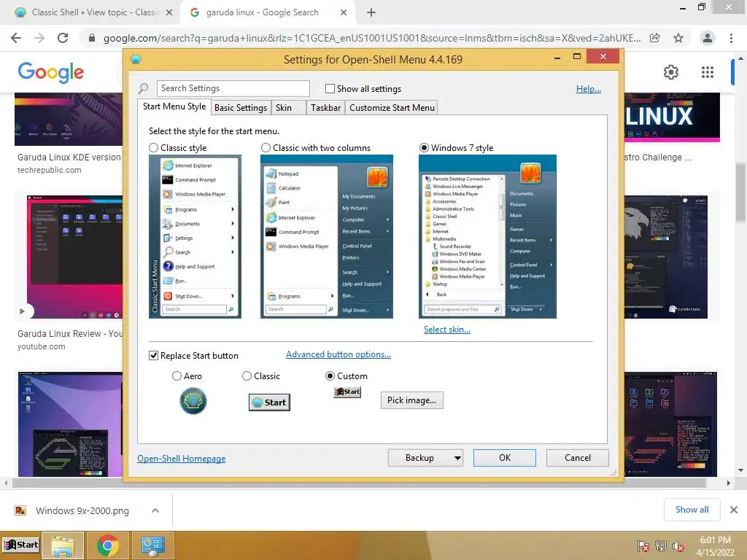Open Chrome profile avatar icon

708,38
